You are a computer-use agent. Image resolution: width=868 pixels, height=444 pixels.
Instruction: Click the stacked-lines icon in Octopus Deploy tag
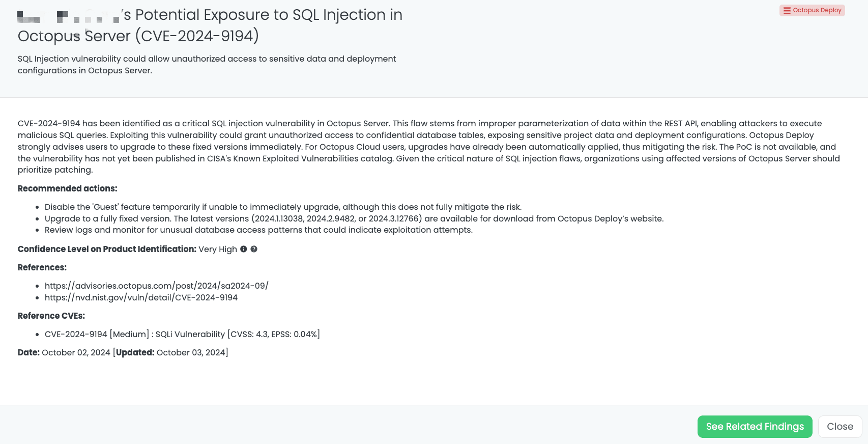(x=787, y=11)
